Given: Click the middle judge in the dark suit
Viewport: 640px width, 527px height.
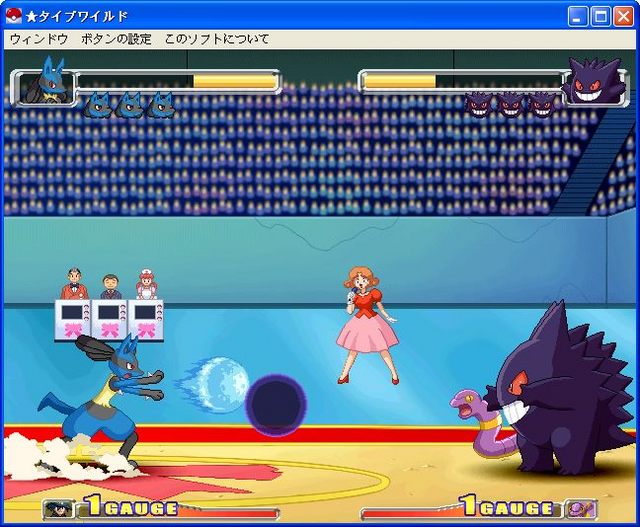Looking at the screenshot, I should pyautogui.click(x=111, y=287).
